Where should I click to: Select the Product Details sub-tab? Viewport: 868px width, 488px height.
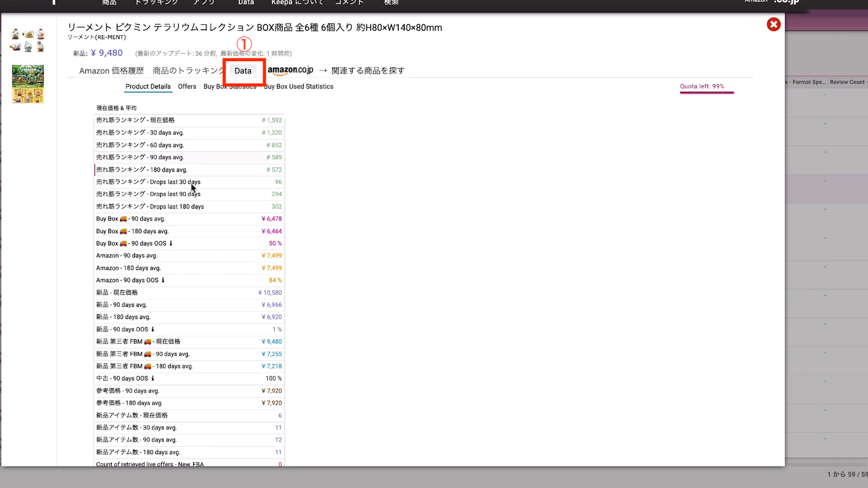148,86
